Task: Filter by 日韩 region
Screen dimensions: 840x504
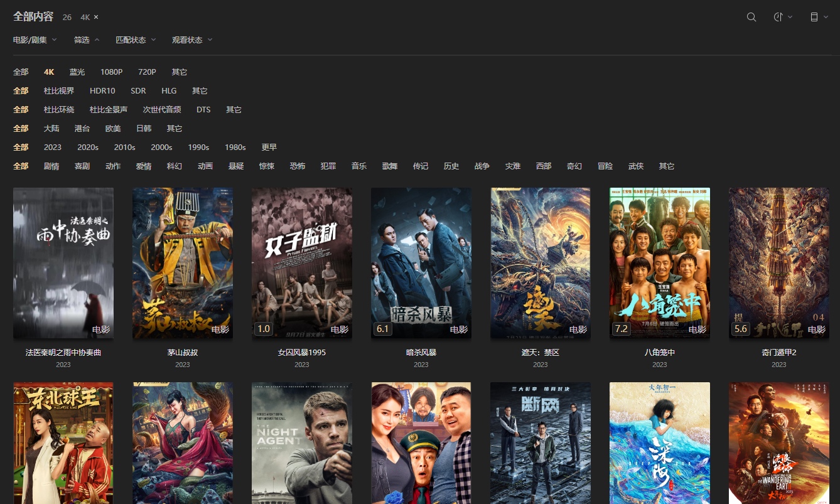Action: pyautogui.click(x=144, y=129)
